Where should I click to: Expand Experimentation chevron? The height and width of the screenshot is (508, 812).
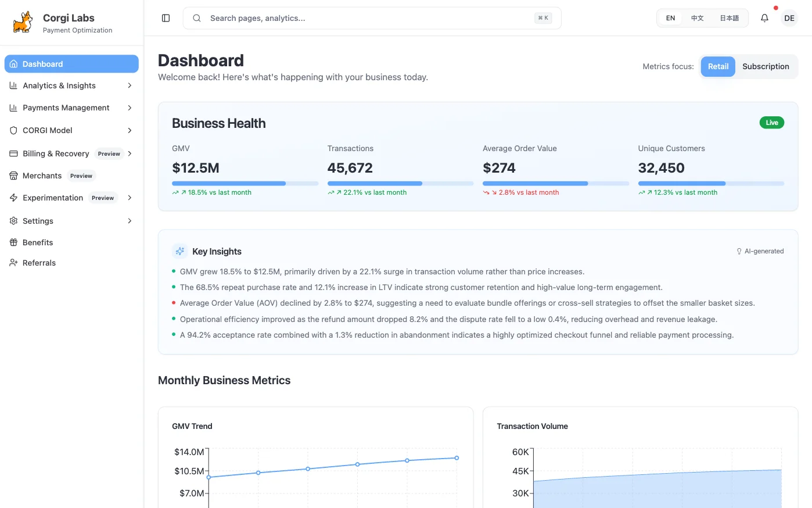[130, 198]
